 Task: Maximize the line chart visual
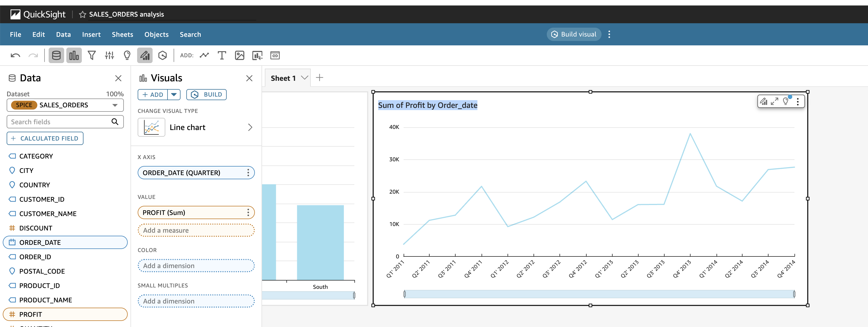tap(774, 101)
